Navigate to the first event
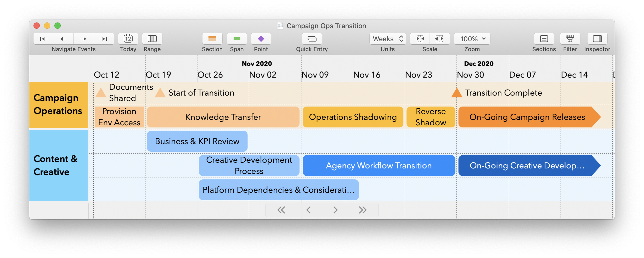This screenshot has height=258, width=644. coord(43,39)
